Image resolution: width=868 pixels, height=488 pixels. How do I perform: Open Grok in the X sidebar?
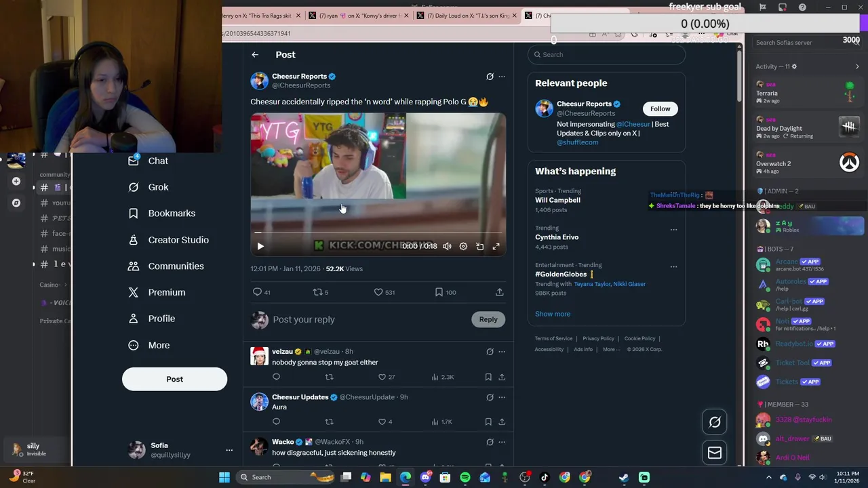pyautogui.click(x=148, y=187)
